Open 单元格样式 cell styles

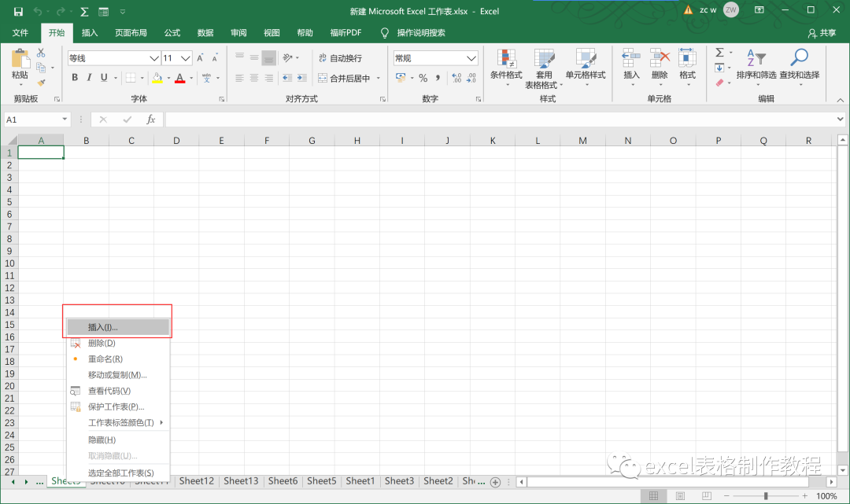tap(586, 67)
